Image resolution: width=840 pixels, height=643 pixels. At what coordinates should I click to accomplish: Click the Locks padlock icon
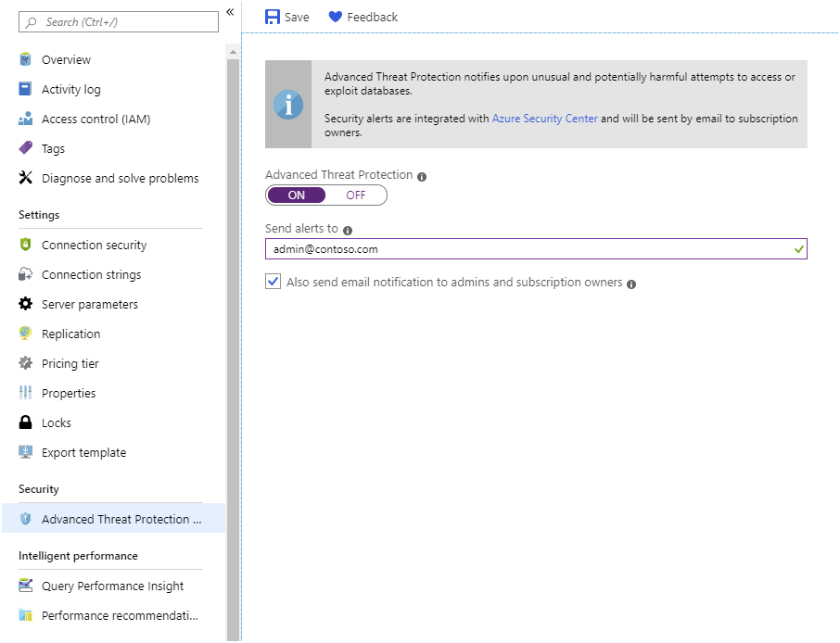click(25, 422)
